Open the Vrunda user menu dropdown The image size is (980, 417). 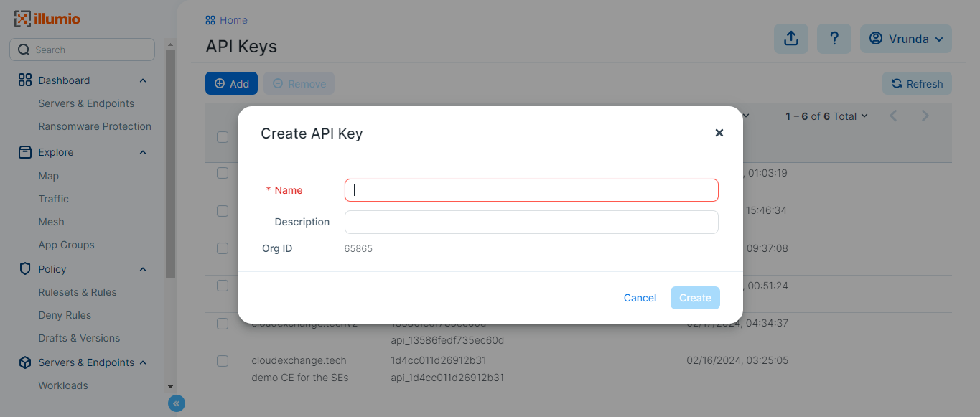tap(906, 39)
